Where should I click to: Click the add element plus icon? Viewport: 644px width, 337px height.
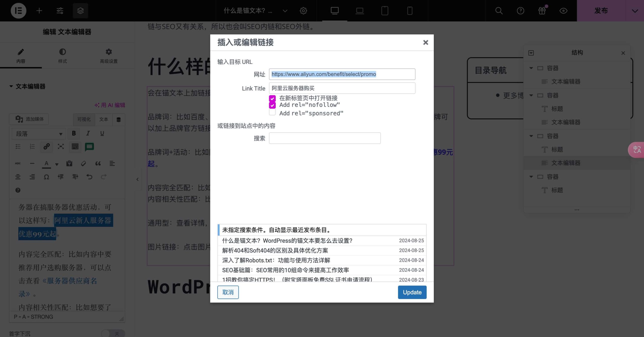coord(39,11)
